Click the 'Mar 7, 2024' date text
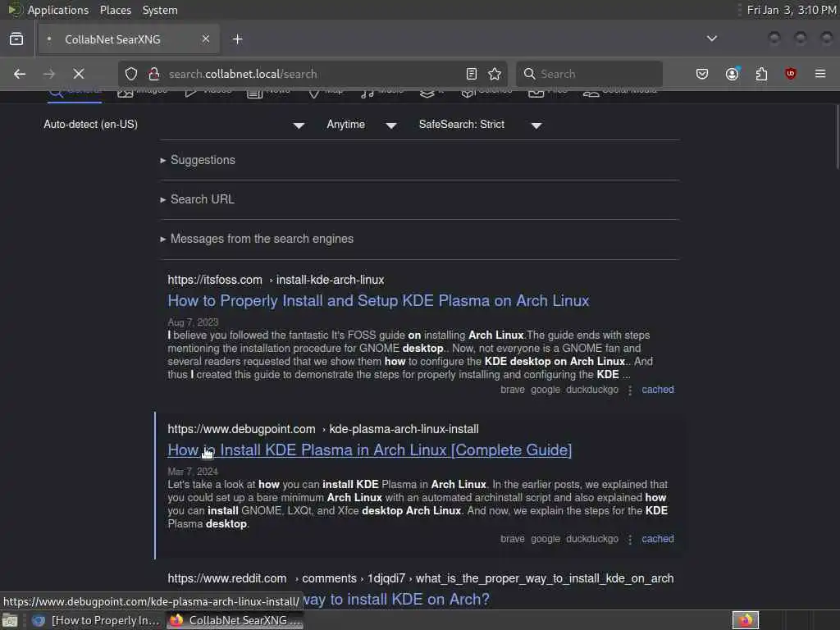 (x=193, y=472)
